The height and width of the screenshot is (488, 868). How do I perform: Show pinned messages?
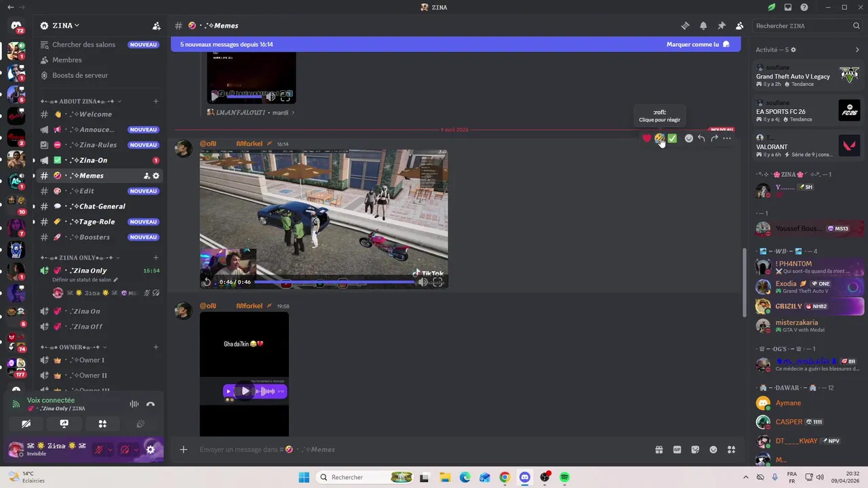pyautogui.click(x=722, y=26)
